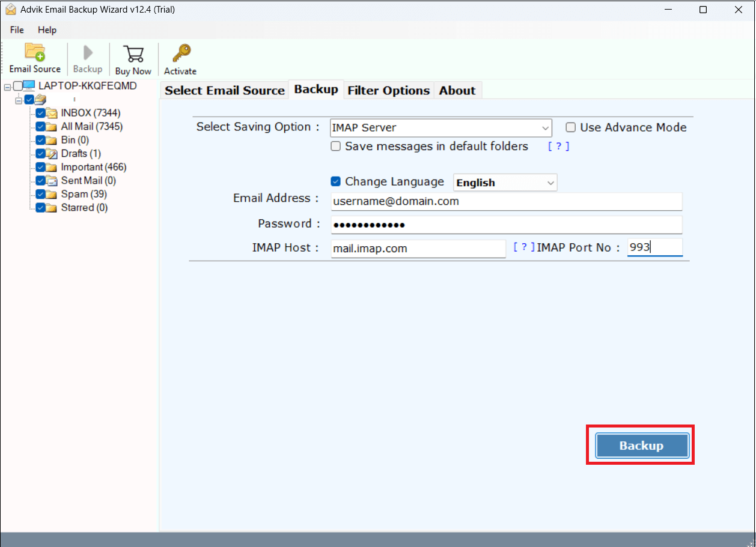Click the Drafts folder icon
756x547 pixels.
click(52, 154)
